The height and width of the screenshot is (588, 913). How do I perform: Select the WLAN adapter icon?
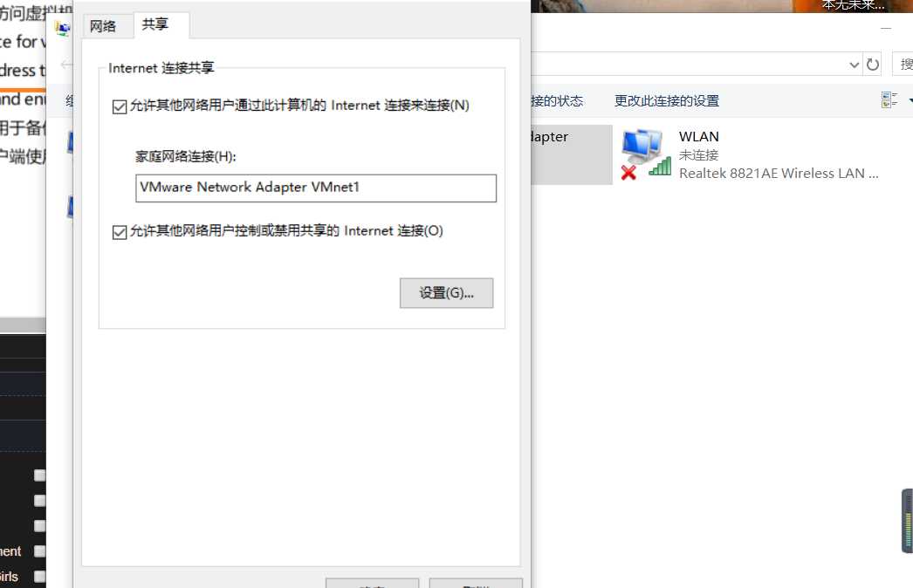[645, 154]
